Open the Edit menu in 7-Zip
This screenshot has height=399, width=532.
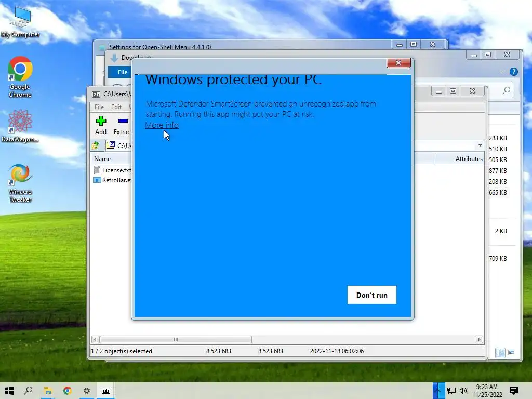(x=116, y=107)
